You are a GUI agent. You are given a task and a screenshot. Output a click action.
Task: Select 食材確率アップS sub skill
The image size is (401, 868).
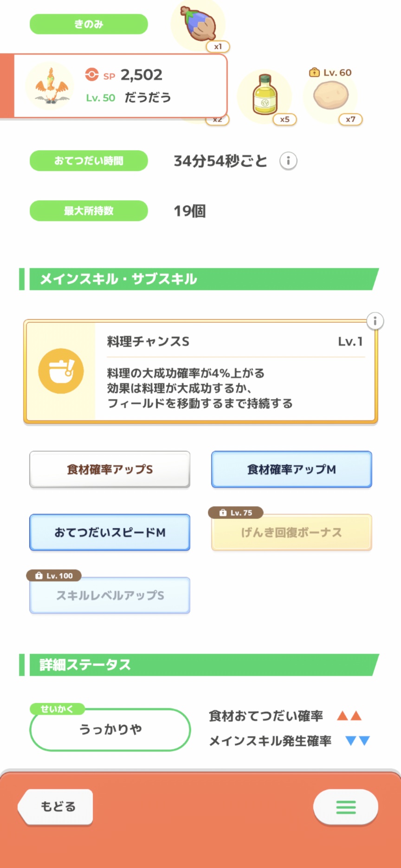110,469
